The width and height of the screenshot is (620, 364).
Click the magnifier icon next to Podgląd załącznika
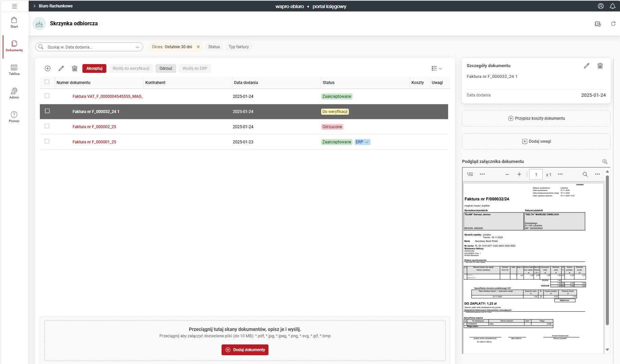pyautogui.click(x=605, y=162)
